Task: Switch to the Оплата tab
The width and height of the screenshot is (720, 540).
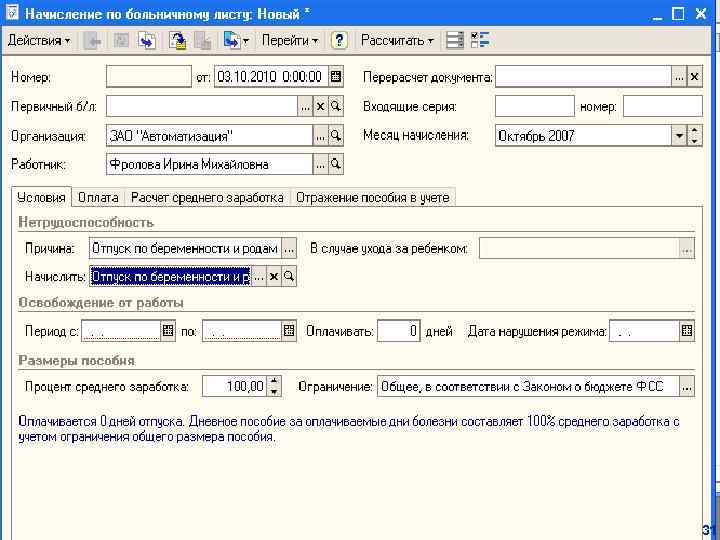Action: point(98,197)
